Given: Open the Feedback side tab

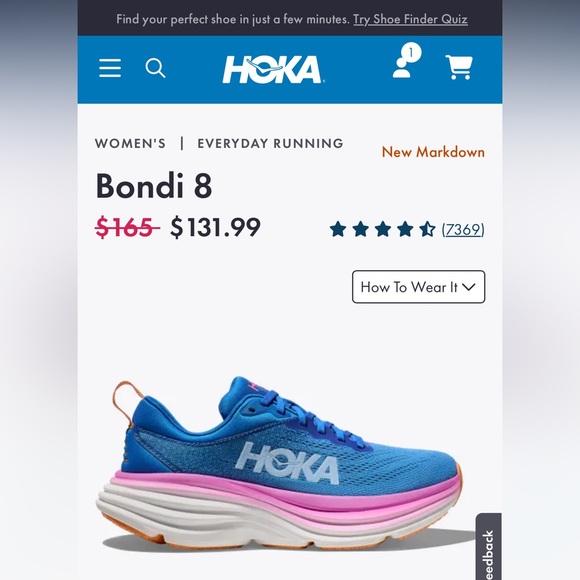Looking at the screenshot, I should coord(489,547).
